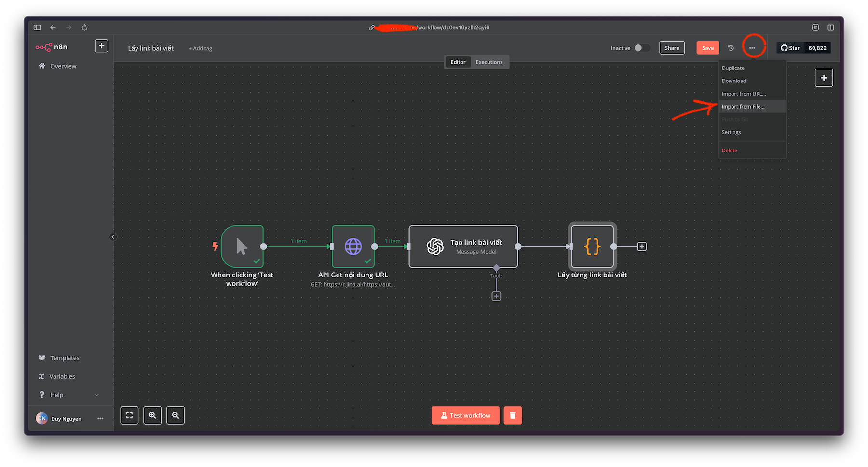Select 'Import from URL...' from the menu
This screenshot has width=868, height=467.
[x=744, y=94]
